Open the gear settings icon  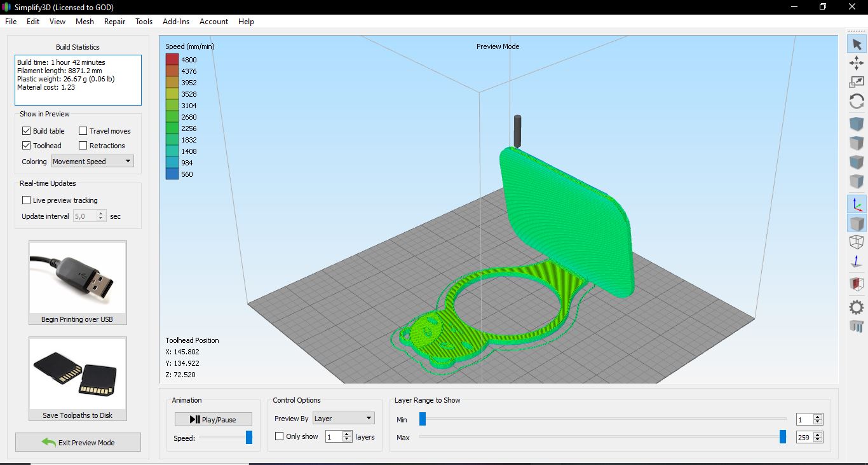click(x=857, y=307)
